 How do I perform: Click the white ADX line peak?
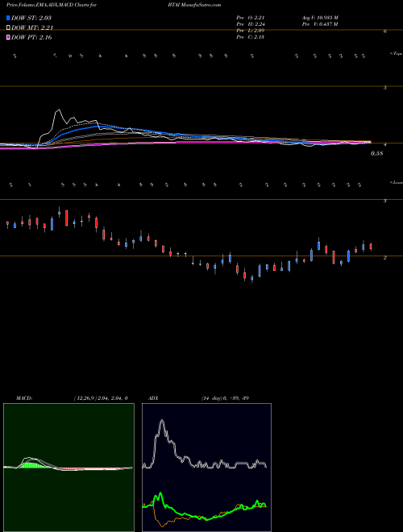pyautogui.click(x=162, y=422)
